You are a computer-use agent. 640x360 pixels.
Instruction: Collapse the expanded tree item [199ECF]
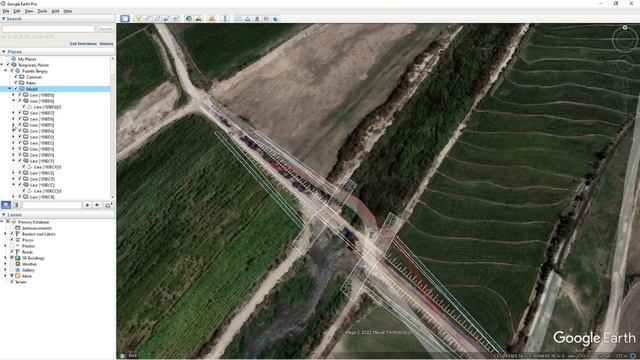click(13, 161)
